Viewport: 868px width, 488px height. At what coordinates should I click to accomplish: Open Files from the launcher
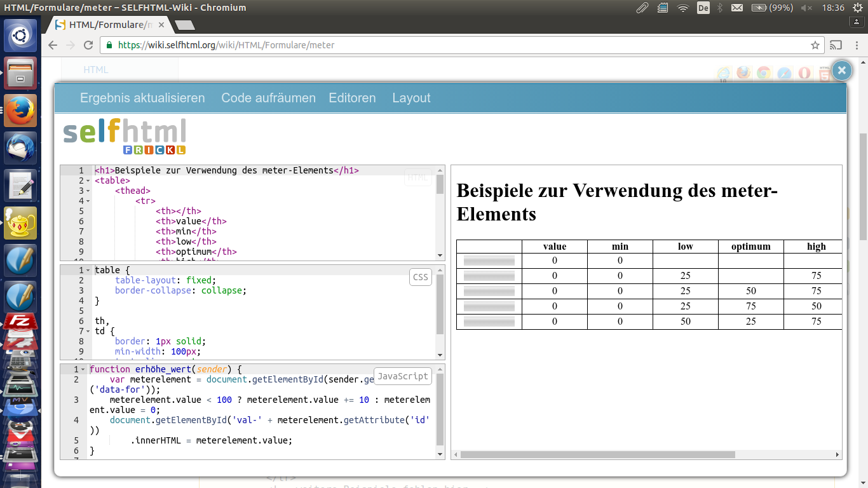[x=21, y=74]
